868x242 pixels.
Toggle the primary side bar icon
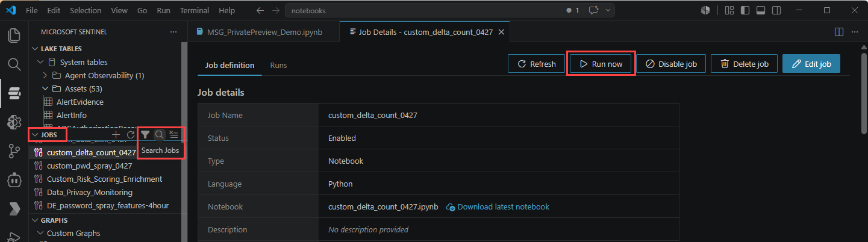point(745,10)
